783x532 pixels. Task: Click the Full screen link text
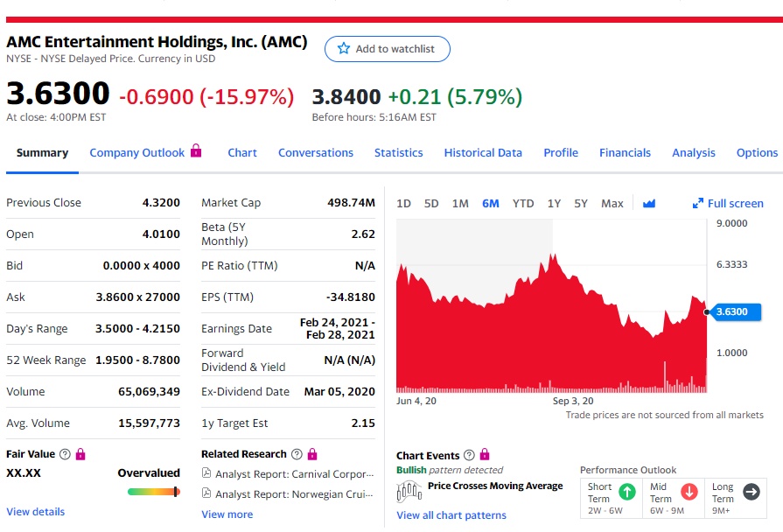736,203
